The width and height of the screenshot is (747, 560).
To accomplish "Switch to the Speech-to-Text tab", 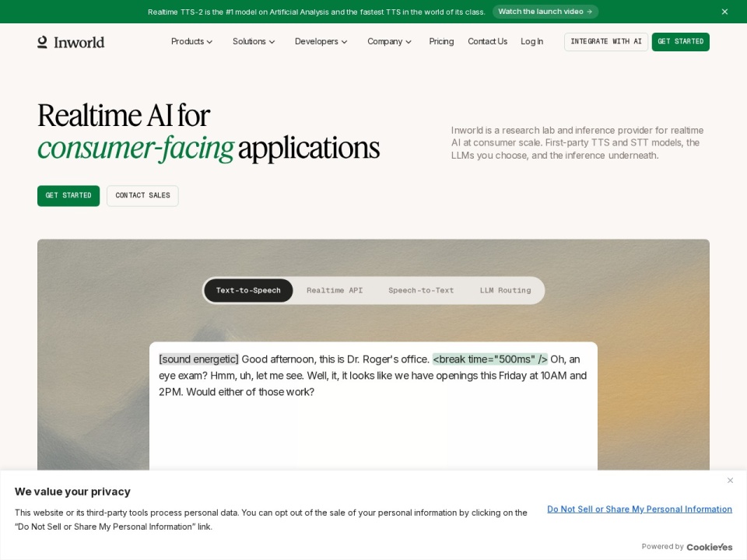I will click(421, 290).
